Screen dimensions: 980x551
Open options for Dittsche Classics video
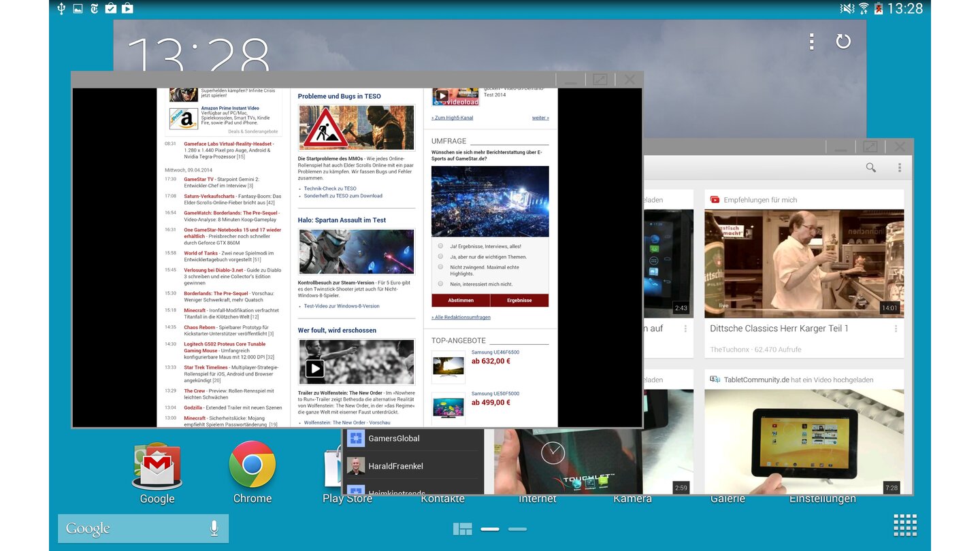[896, 329]
